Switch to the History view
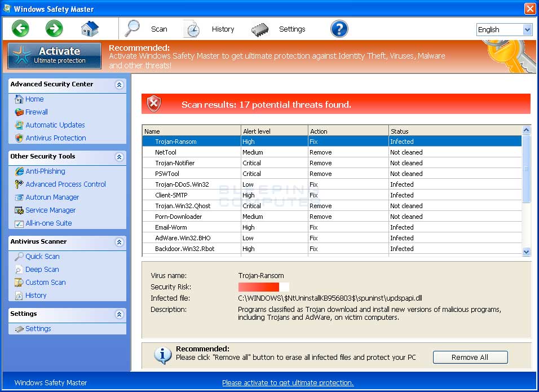539x392 pixels. point(223,29)
